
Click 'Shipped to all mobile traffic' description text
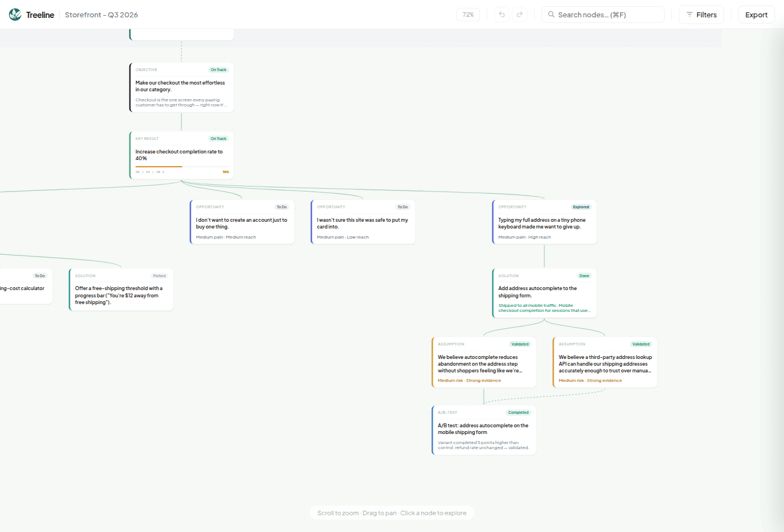[544, 308]
